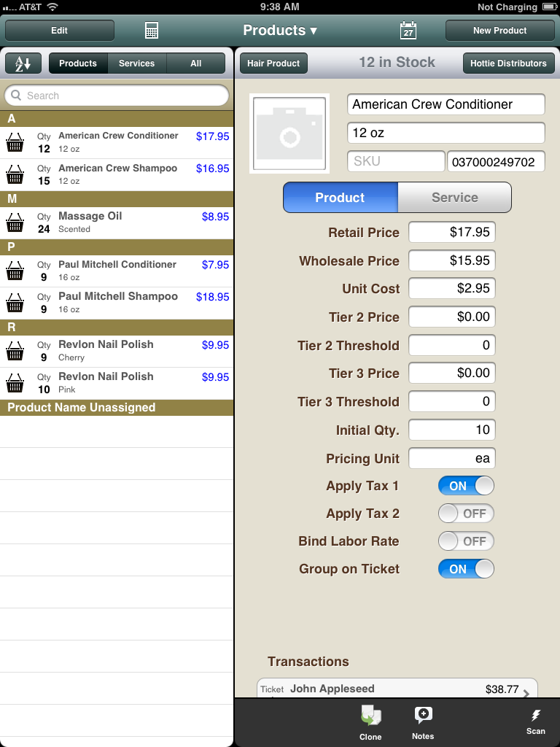Tap the Wi-Fi status icon
Screen dimensions: 560x747
(x=52, y=7)
